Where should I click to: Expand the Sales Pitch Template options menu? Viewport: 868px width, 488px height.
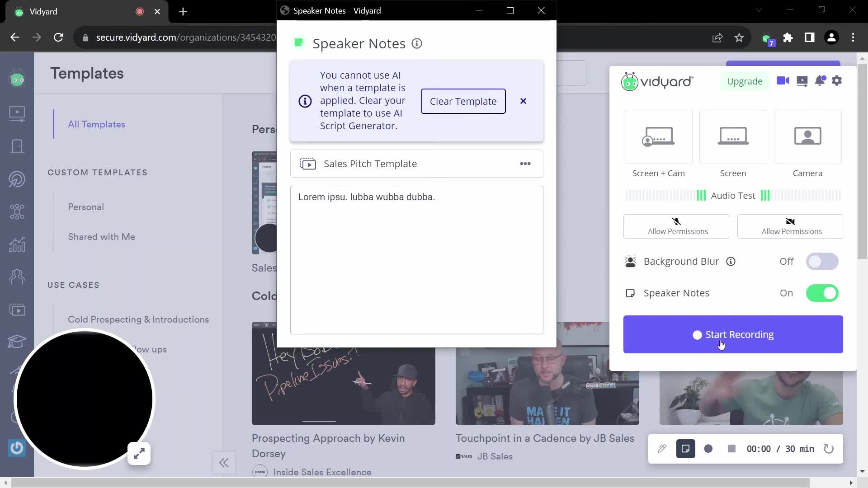coord(525,164)
